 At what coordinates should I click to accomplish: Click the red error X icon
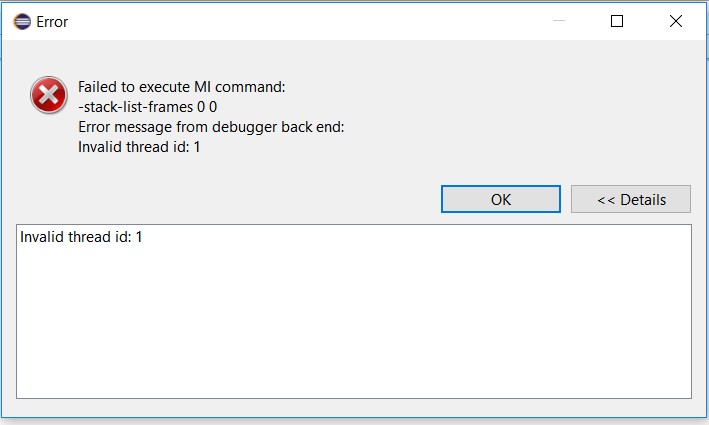[x=49, y=95]
